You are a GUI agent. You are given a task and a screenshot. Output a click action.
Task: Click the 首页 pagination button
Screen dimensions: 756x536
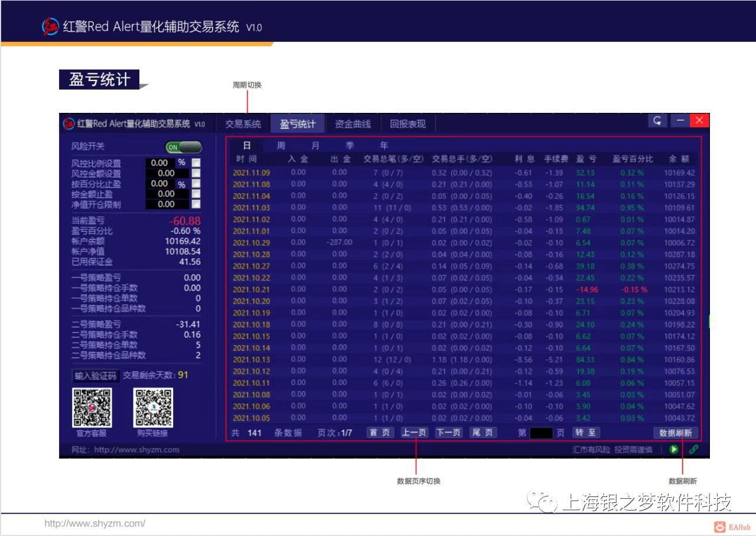coord(381,433)
